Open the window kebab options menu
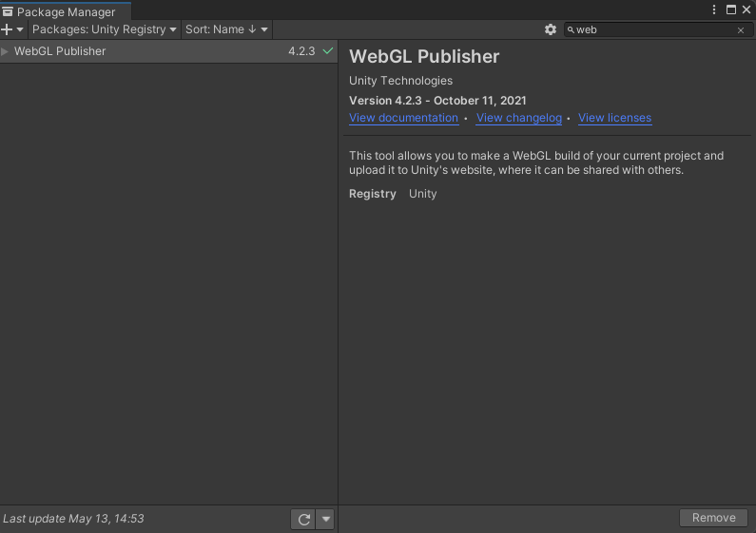 pos(714,10)
